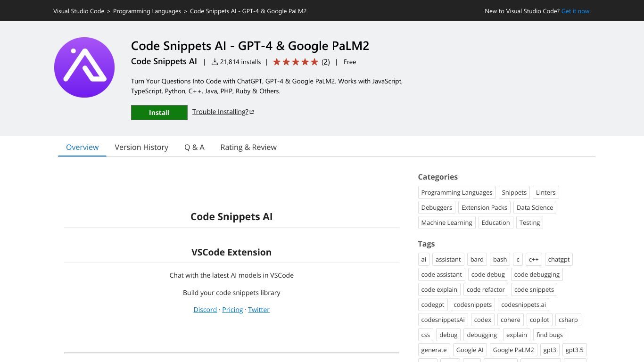644x362 pixels.
Task: Open the Q & A tab
Action: point(194,147)
